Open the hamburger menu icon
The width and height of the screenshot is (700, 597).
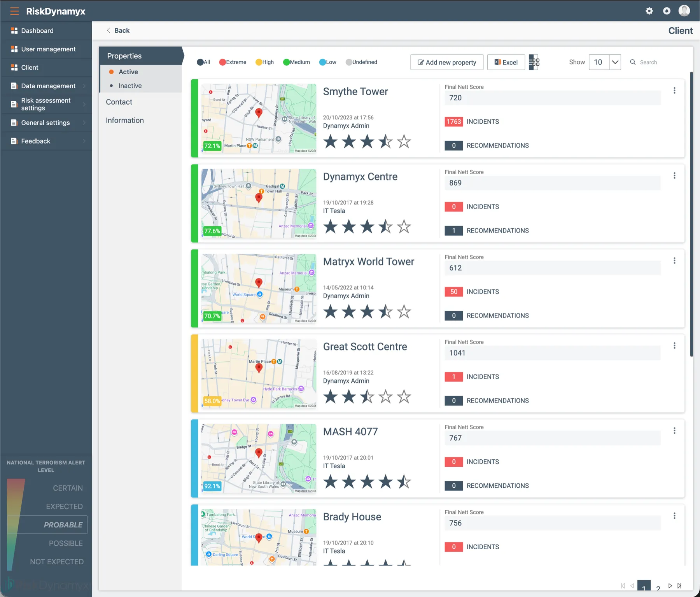(14, 11)
